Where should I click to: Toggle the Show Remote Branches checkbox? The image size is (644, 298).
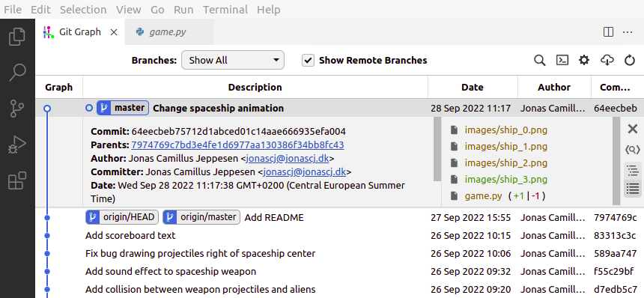(308, 61)
